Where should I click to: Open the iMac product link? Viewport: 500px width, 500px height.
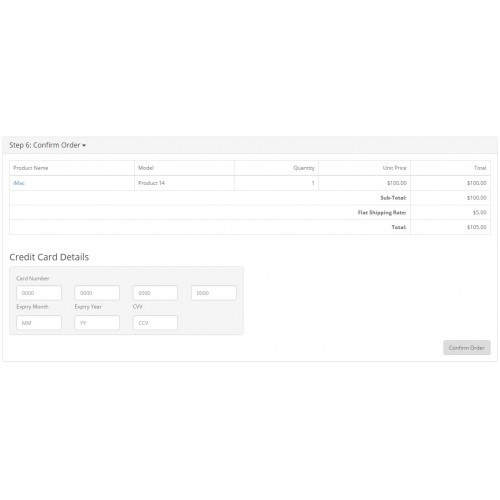pyautogui.click(x=19, y=183)
